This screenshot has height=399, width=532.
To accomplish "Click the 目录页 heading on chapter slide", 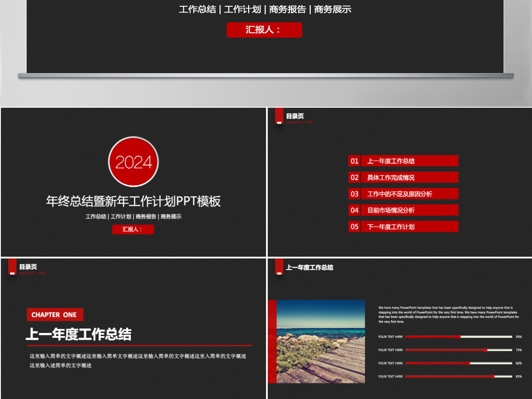I will (28, 267).
